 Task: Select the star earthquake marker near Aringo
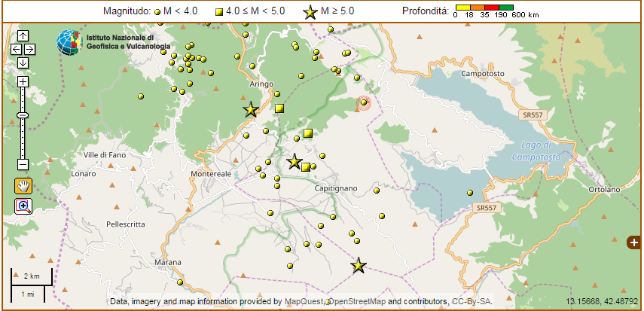click(x=251, y=110)
